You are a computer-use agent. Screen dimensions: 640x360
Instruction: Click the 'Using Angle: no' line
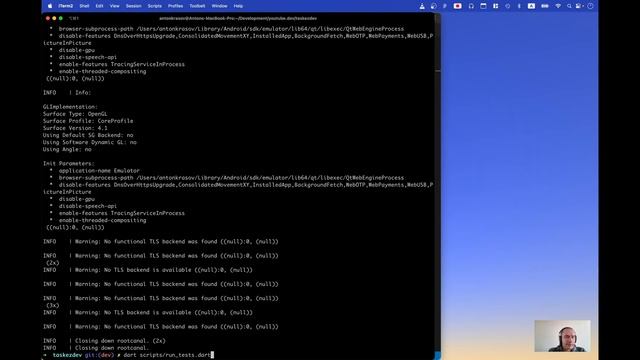coord(67,149)
